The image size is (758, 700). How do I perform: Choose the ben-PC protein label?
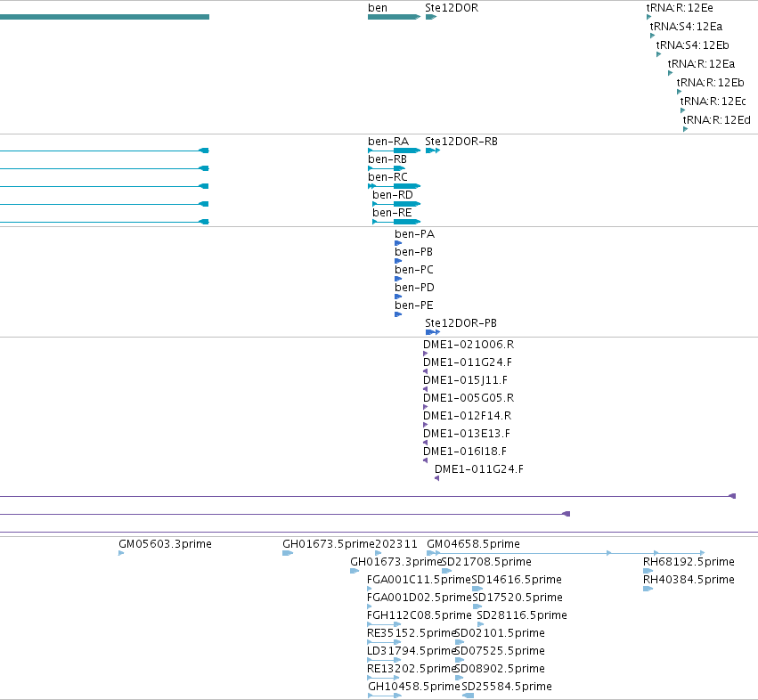414,270
